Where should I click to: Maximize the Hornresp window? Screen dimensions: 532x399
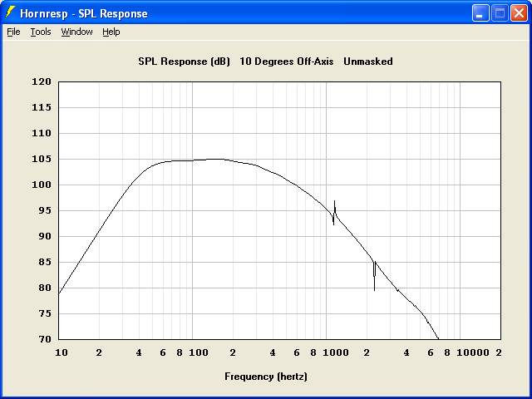click(500, 13)
